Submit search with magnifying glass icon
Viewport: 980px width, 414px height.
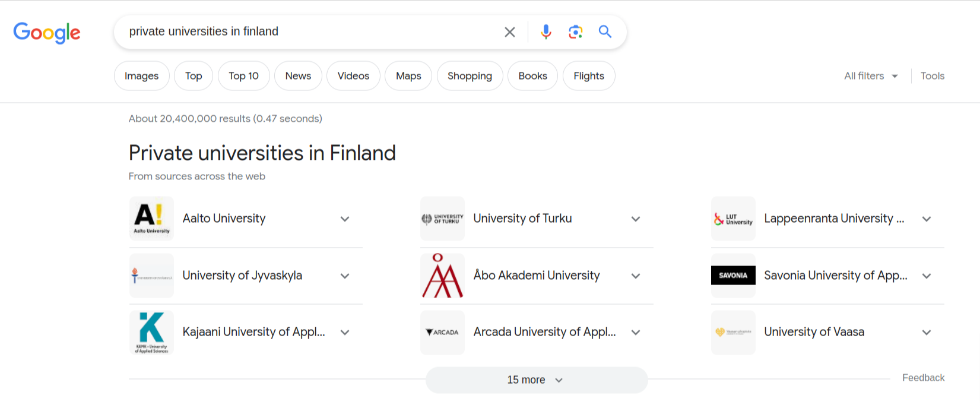click(x=605, y=31)
